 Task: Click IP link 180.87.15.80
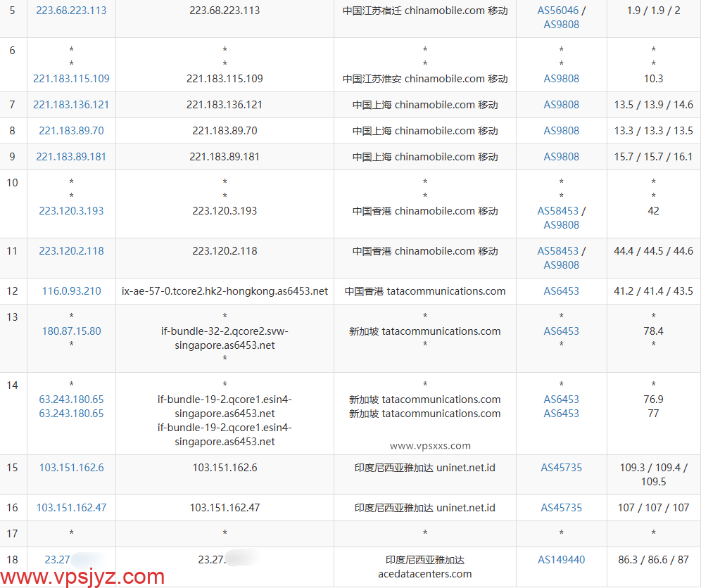point(71,331)
